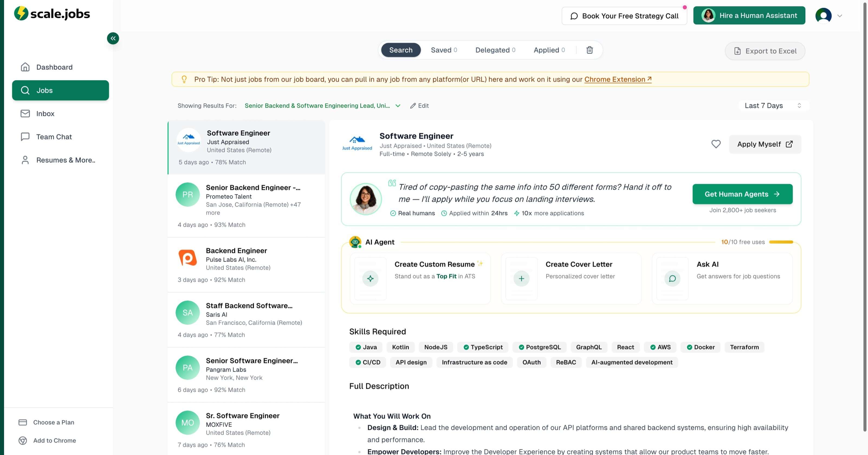Click the AWS skill tag

coord(660,347)
